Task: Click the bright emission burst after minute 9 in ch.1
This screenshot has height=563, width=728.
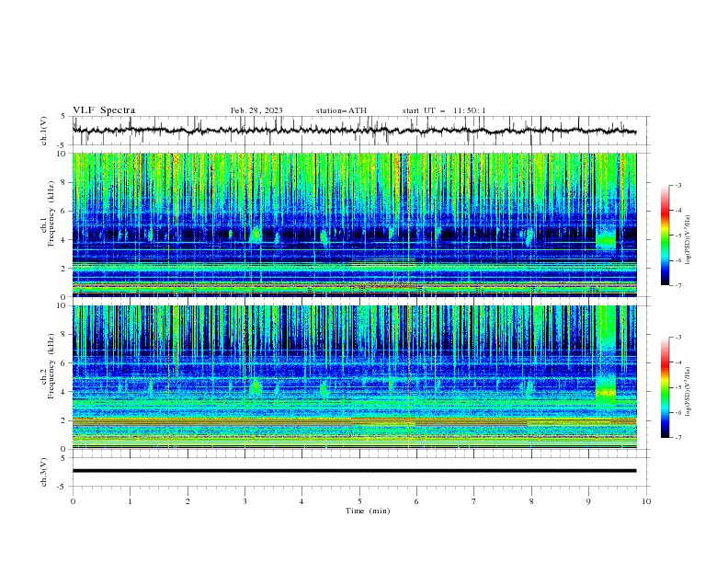Action: (606, 237)
